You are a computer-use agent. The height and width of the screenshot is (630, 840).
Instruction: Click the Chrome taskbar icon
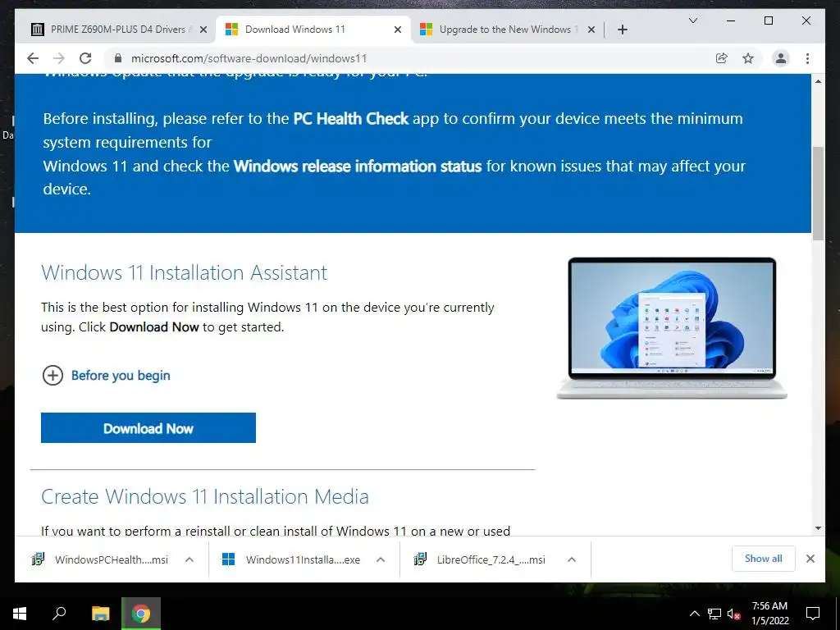(x=141, y=614)
